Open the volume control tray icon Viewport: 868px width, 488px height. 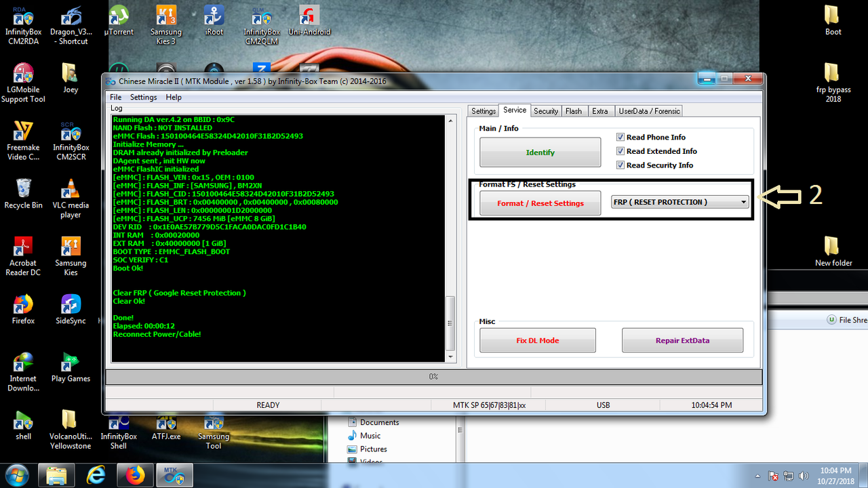[804, 476]
